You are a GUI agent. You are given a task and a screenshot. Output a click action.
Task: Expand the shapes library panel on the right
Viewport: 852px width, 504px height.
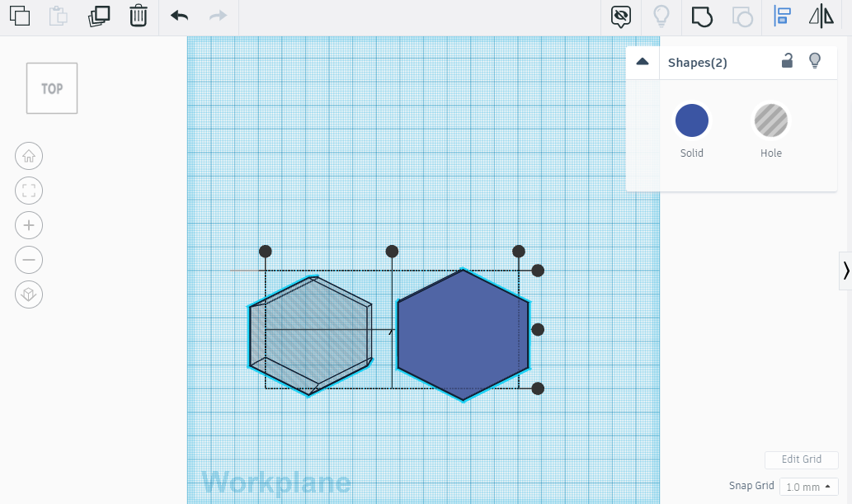point(846,270)
